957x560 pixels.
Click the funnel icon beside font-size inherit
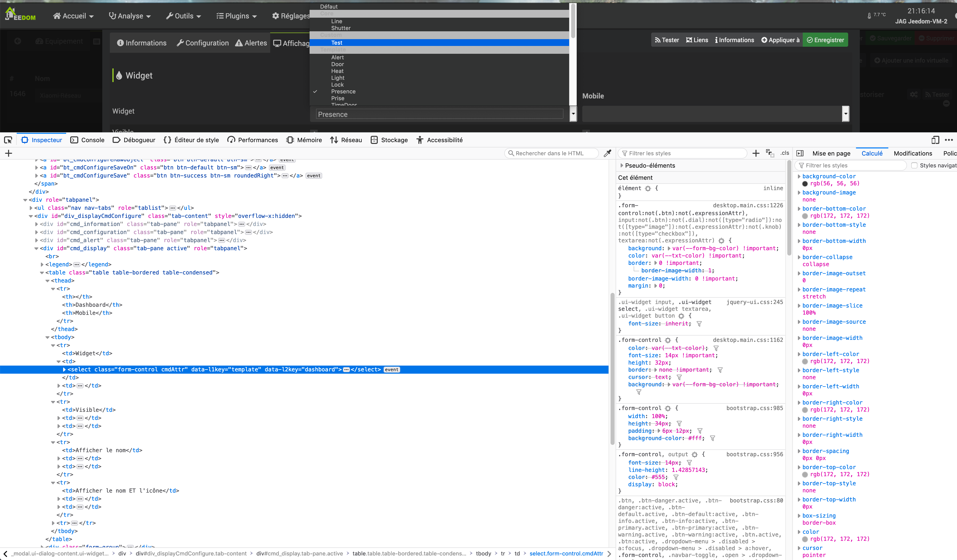coord(699,324)
